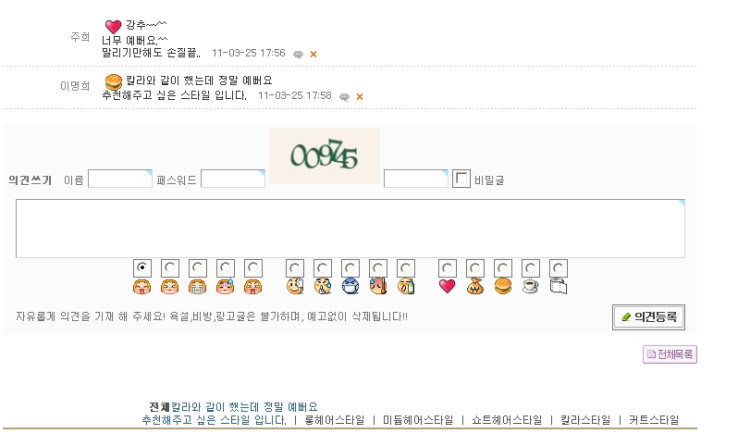Select the radio above the coffee cup emoticon
Screen dimensions: 750x434
coord(530,268)
